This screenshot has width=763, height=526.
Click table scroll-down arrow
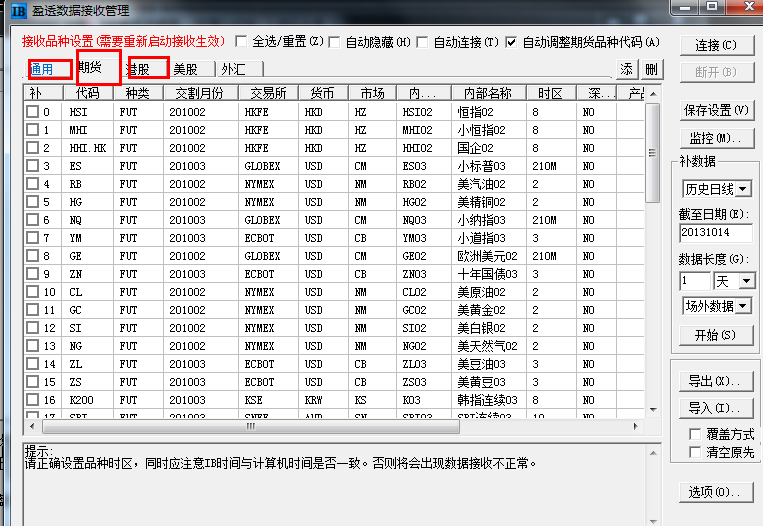[x=653, y=410]
